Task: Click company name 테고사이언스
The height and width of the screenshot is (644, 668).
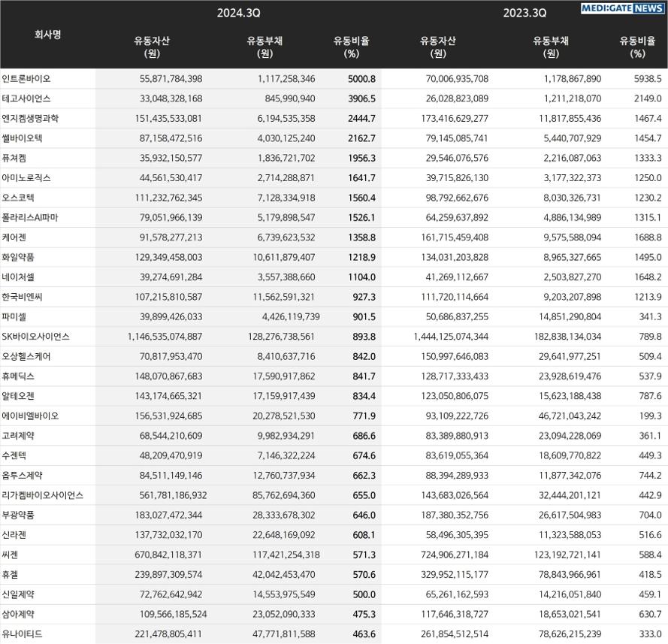Action: (x=26, y=98)
